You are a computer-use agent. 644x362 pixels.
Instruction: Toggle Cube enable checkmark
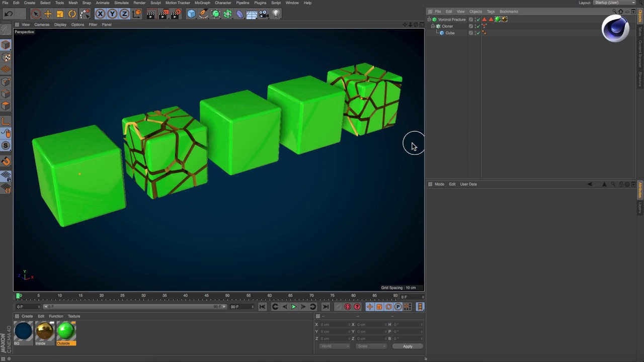coord(478,33)
